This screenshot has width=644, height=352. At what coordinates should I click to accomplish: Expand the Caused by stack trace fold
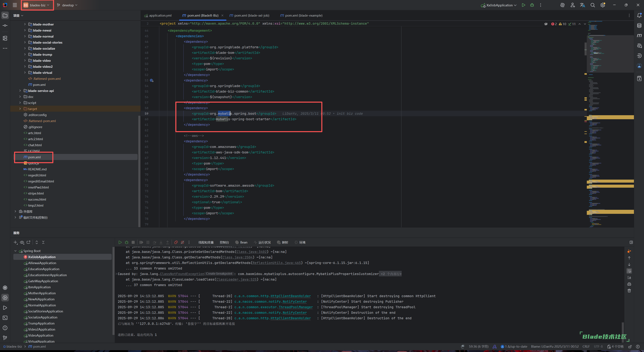point(116,274)
